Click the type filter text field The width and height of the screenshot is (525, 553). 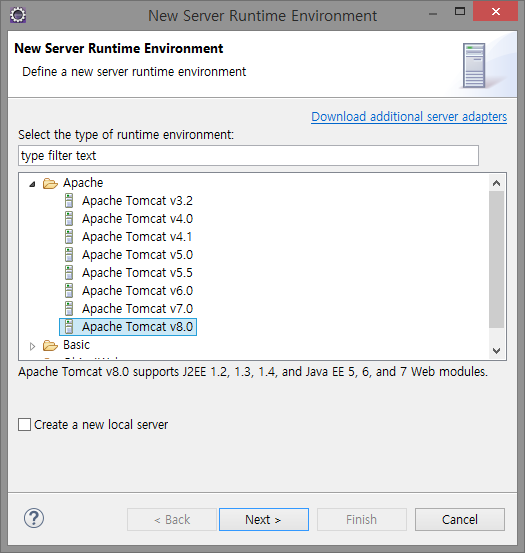coord(248,156)
